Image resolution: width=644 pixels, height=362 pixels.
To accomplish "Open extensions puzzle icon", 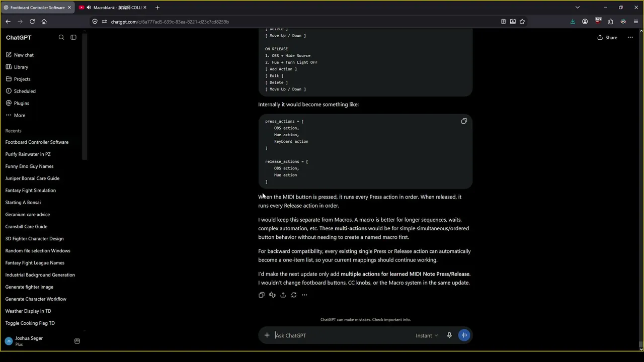I will 610,22.
